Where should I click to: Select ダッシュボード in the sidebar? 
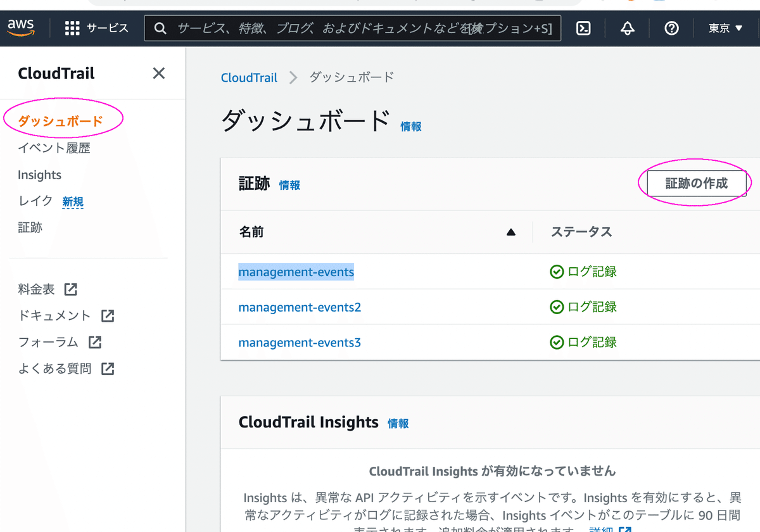(x=60, y=121)
